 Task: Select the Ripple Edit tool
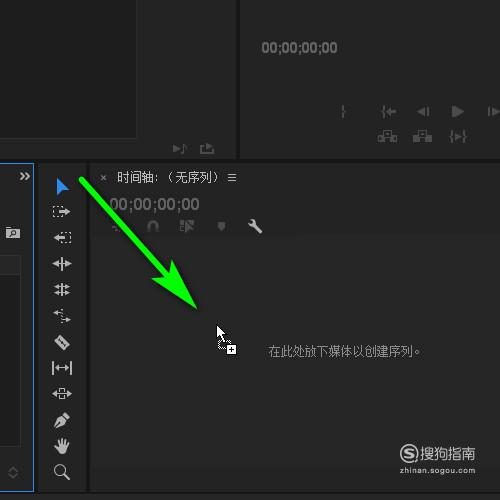62,264
